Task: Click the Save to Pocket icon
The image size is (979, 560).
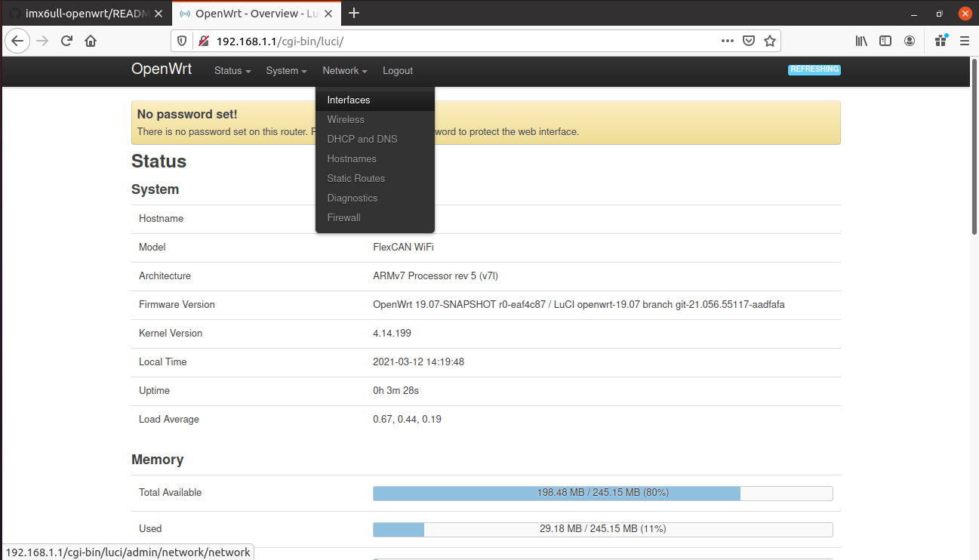Action: coord(748,41)
